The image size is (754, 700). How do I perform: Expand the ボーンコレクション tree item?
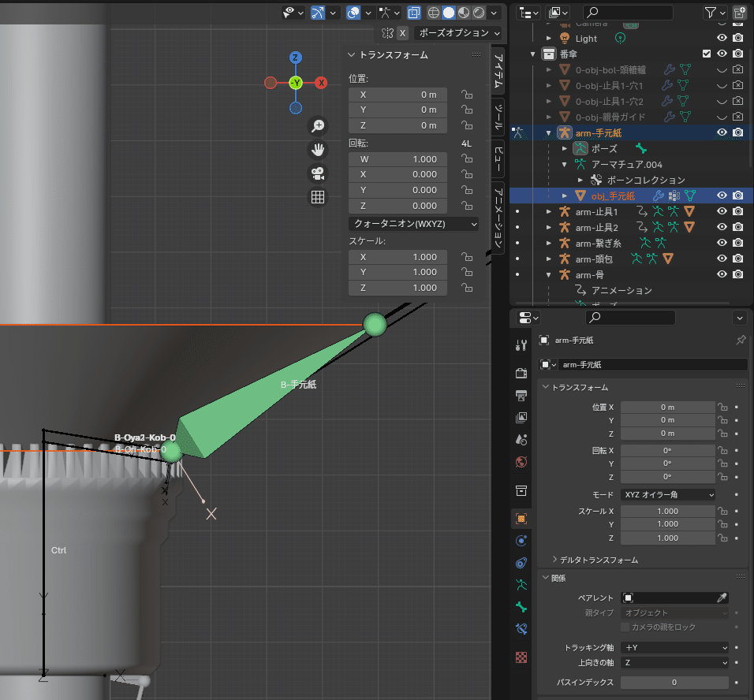click(580, 180)
